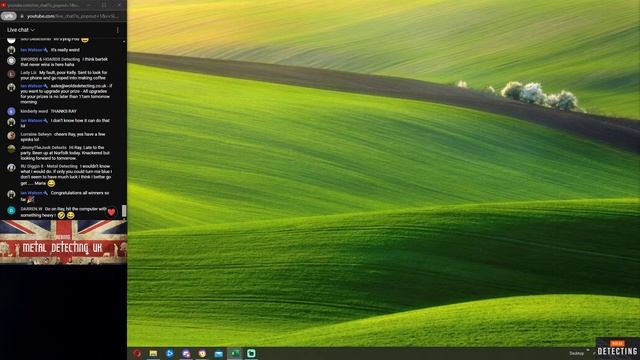Click Ian Watson's avatar beside the Congratulations message

point(11,194)
